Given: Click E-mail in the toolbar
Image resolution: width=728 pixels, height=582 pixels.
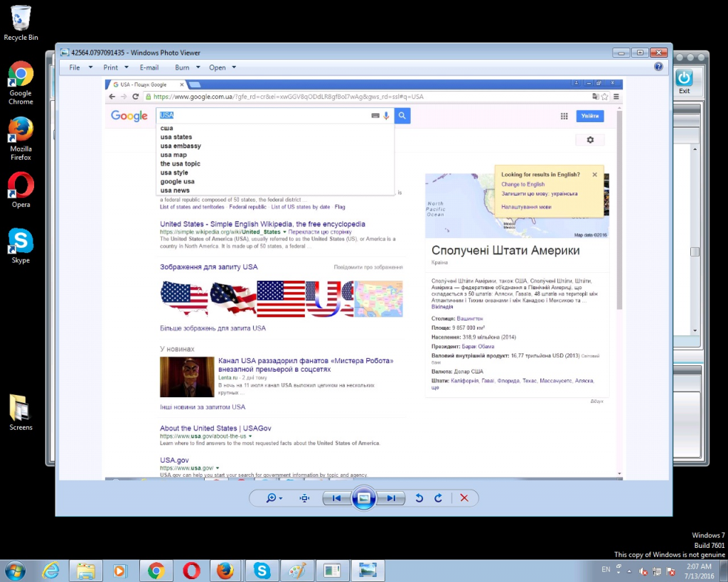Looking at the screenshot, I should pyautogui.click(x=149, y=68).
